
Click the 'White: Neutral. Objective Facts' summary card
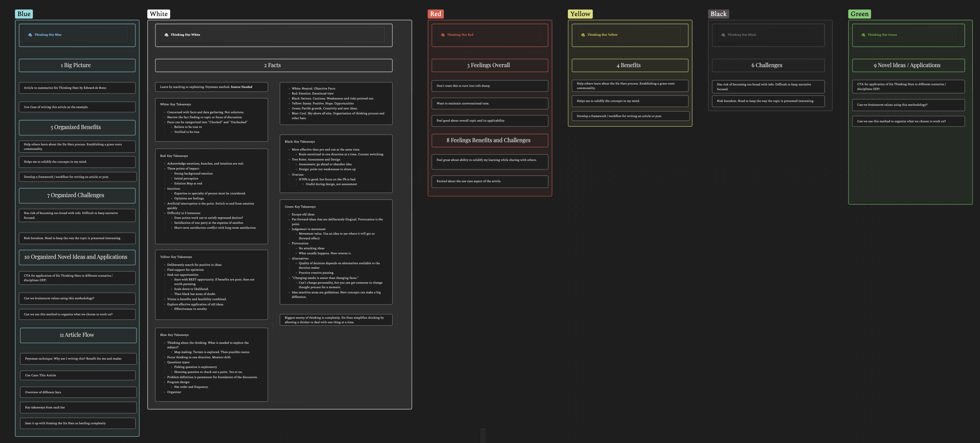tap(336, 103)
